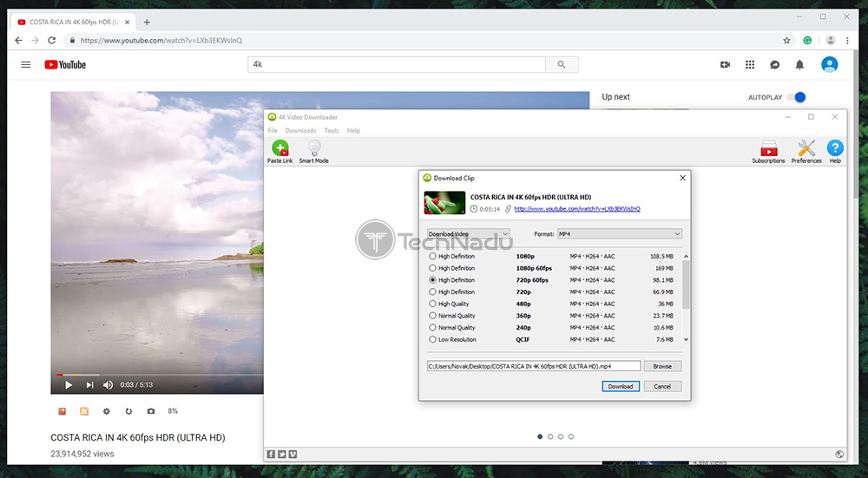This screenshot has width=868, height=478.
Task: Open Chrome three-dot menu
Action: (847, 41)
